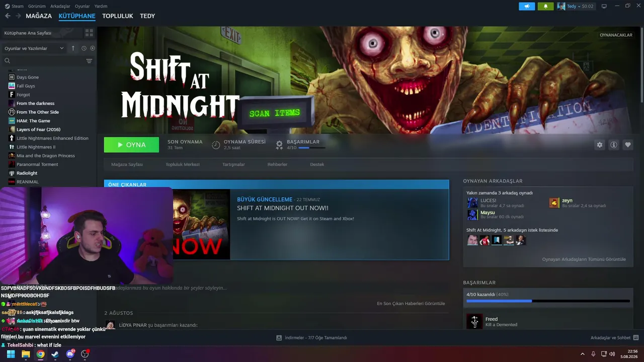Click the Tedy profile avatar

click(561, 6)
